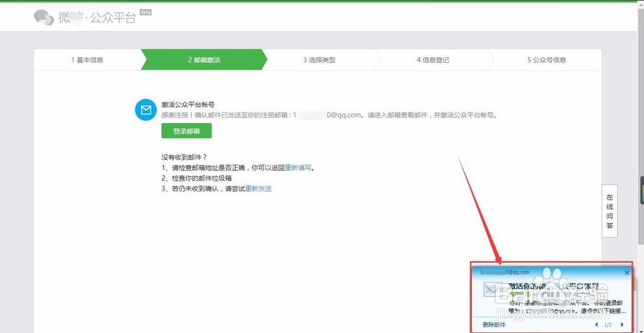Click the 1/2 mail counter in popup
Screen dimensions: 644x333
[608, 325]
